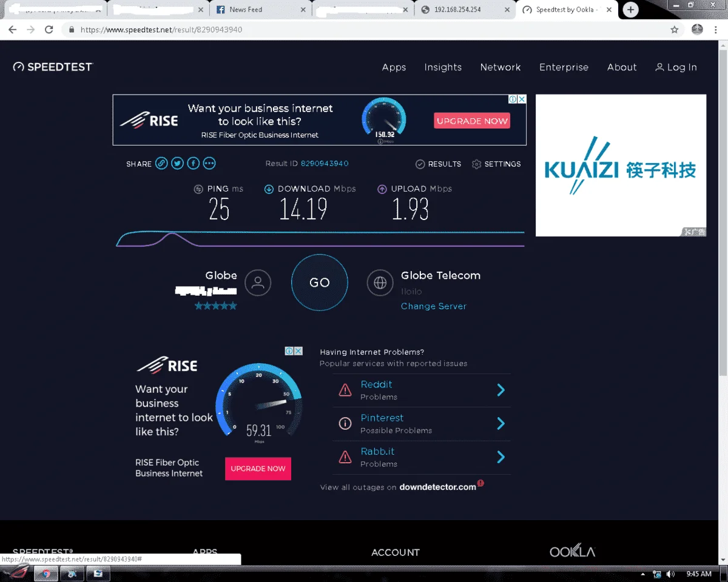Click the browser forward arrow
Viewport: 728px width, 582px height.
[x=31, y=29]
